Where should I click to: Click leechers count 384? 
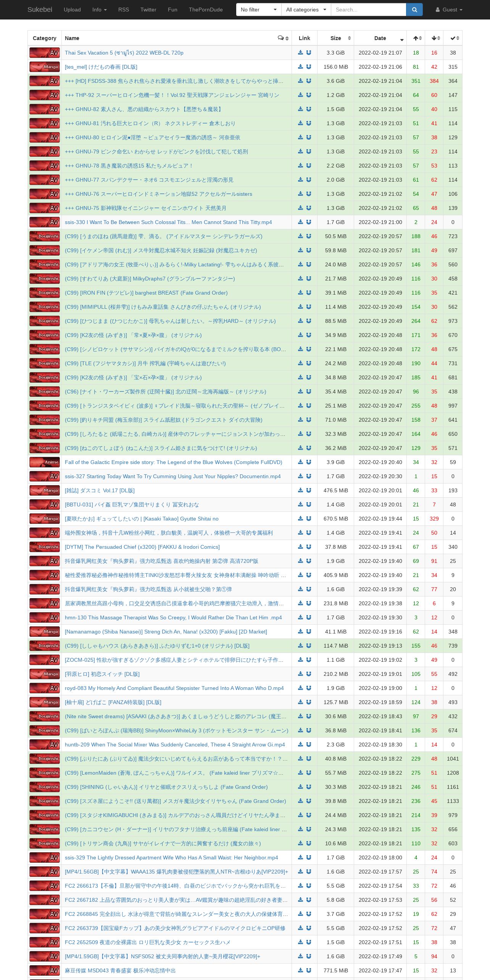click(x=434, y=81)
